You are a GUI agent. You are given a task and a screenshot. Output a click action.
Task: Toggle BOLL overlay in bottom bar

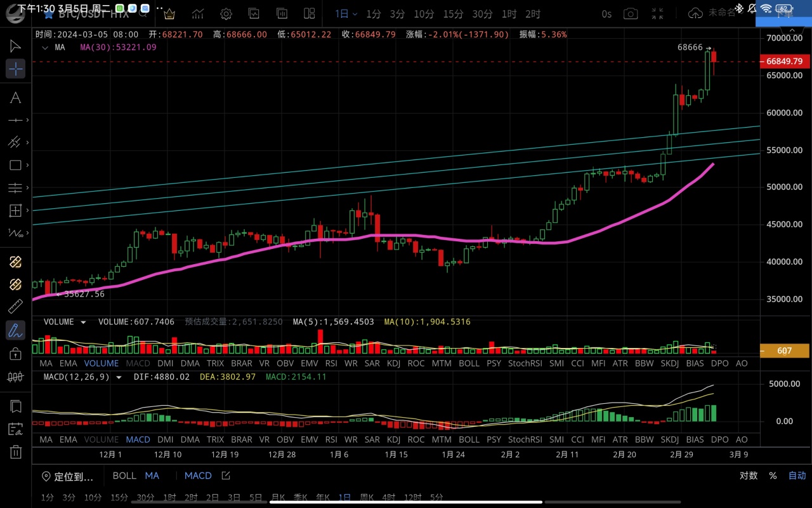click(124, 476)
